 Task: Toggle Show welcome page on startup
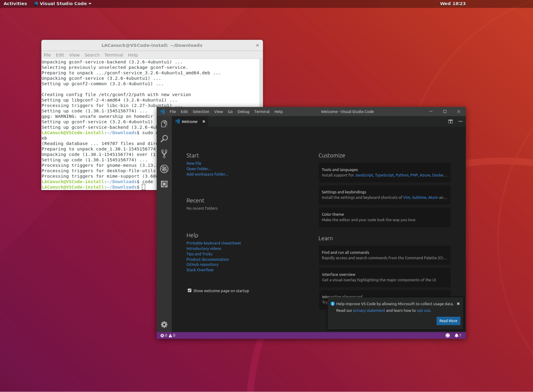pos(189,290)
